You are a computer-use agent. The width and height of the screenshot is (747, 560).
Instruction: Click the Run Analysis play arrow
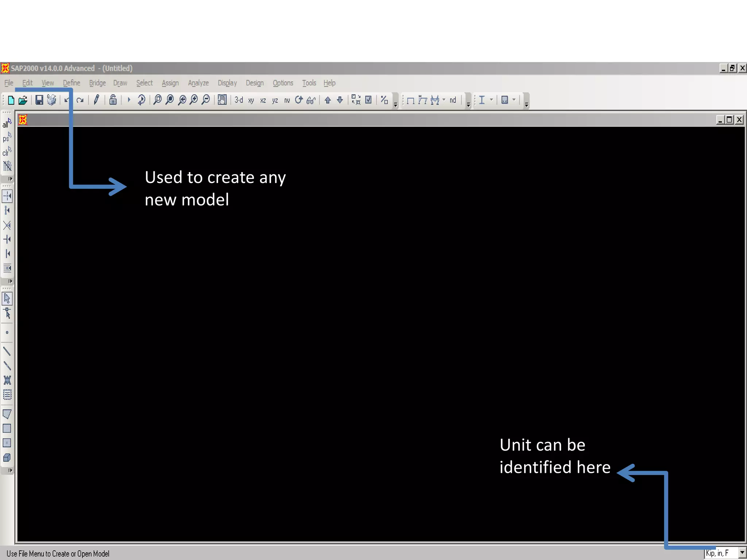129,100
